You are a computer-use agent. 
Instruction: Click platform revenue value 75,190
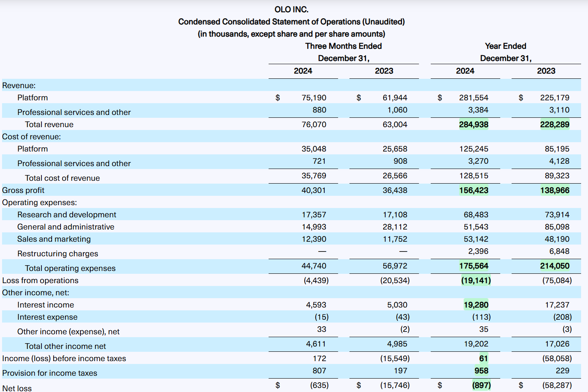click(x=314, y=97)
